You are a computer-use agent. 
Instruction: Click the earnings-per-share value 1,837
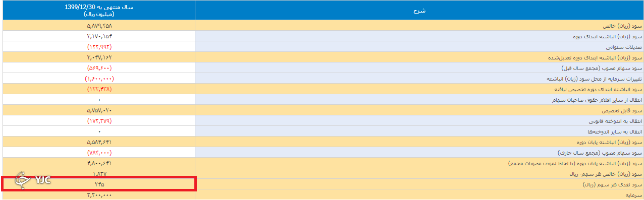[99, 174]
